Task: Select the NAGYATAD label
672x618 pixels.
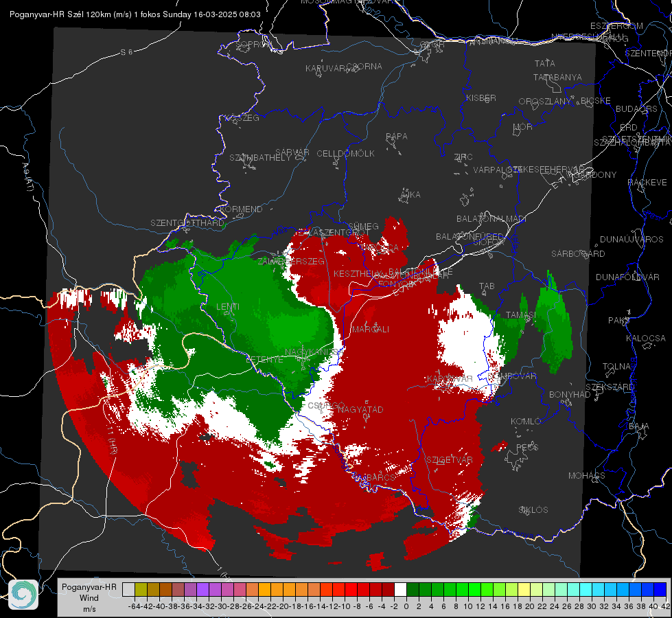Action: coord(360,409)
